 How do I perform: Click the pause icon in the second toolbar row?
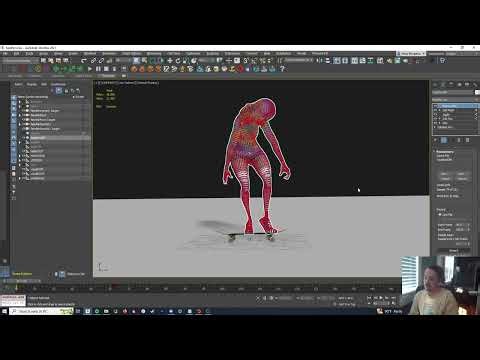pyautogui.click(x=98, y=69)
